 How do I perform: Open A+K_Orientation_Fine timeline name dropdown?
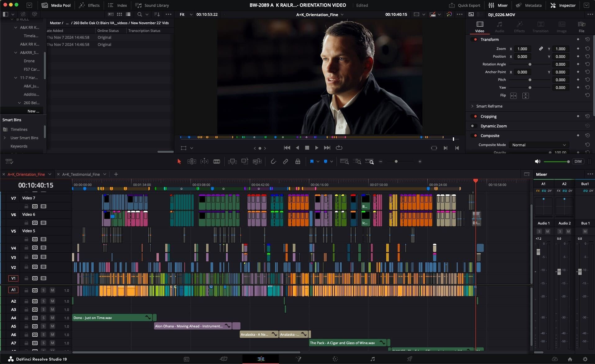tap(342, 15)
